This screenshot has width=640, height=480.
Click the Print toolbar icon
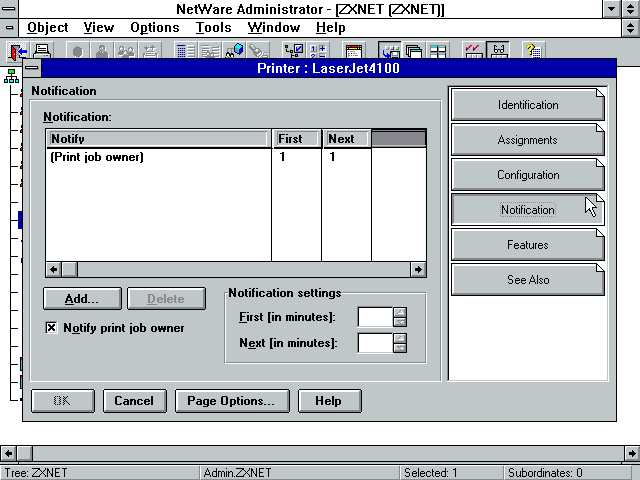click(42, 51)
